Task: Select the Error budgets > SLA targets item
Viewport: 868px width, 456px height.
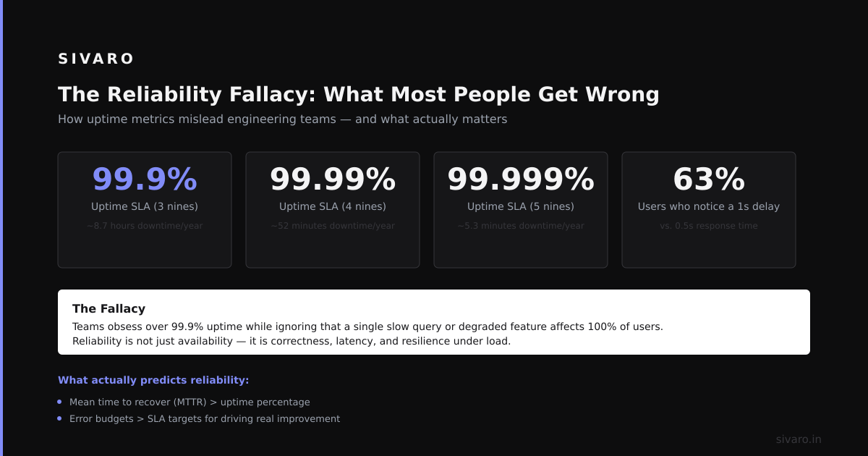Action: pyautogui.click(x=205, y=419)
